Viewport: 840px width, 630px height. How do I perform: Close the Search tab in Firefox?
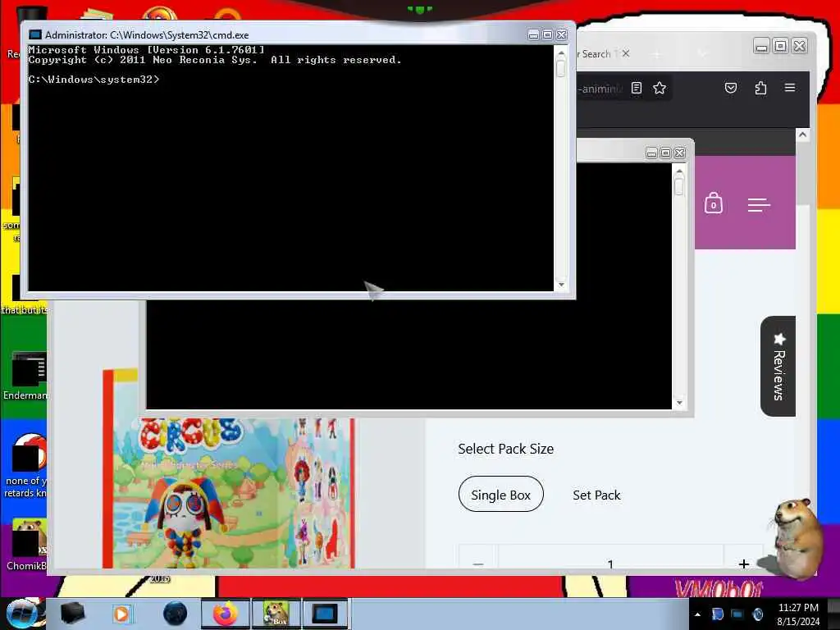pyautogui.click(x=626, y=53)
